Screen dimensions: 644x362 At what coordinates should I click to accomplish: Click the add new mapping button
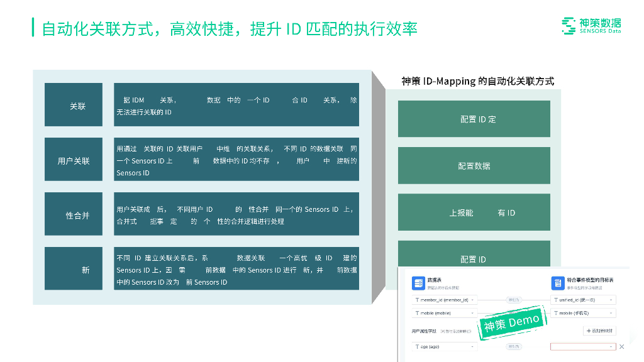click(x=600, y=331)
